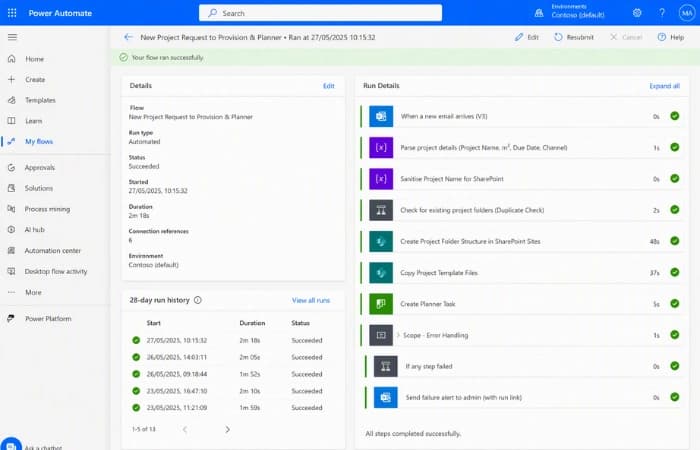This screenshot has width=700, height=450.
Task: Open the Ask a chatbot icon
Action: [x=11, y=445]
